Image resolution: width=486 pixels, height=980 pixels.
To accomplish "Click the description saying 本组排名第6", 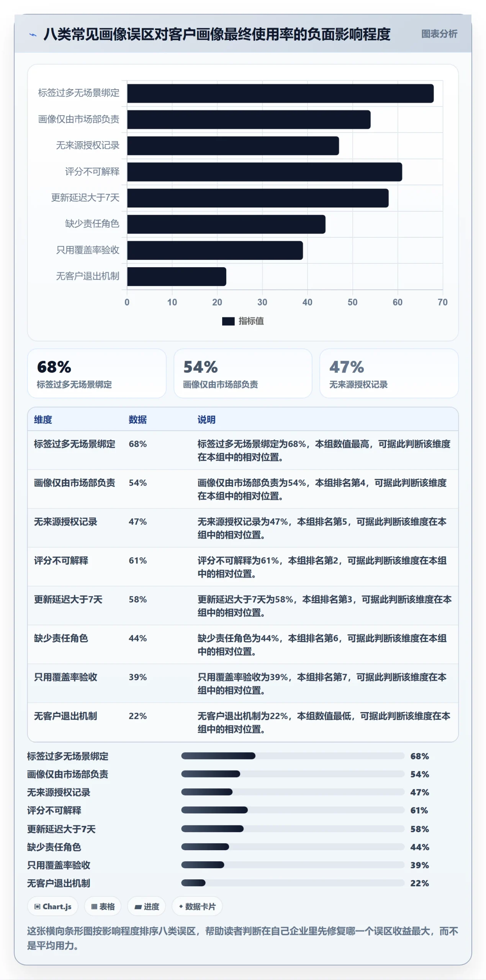I will click(x=322, y=645).
